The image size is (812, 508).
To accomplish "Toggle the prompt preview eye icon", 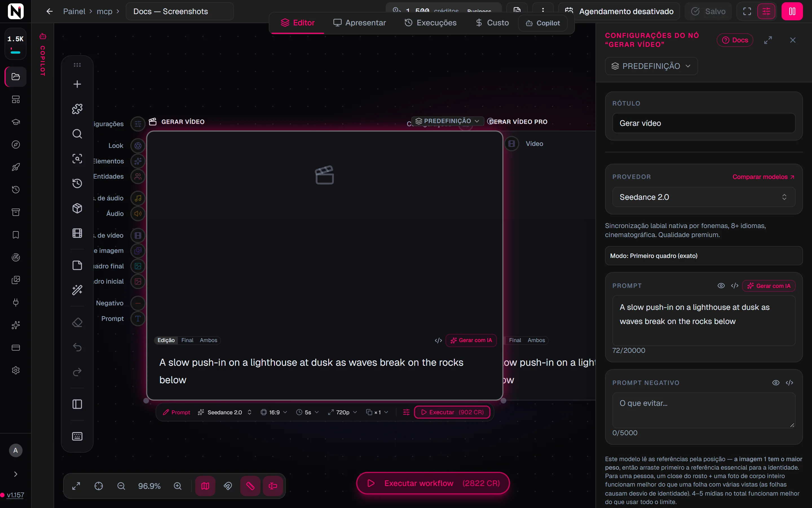I will (721, 286).
